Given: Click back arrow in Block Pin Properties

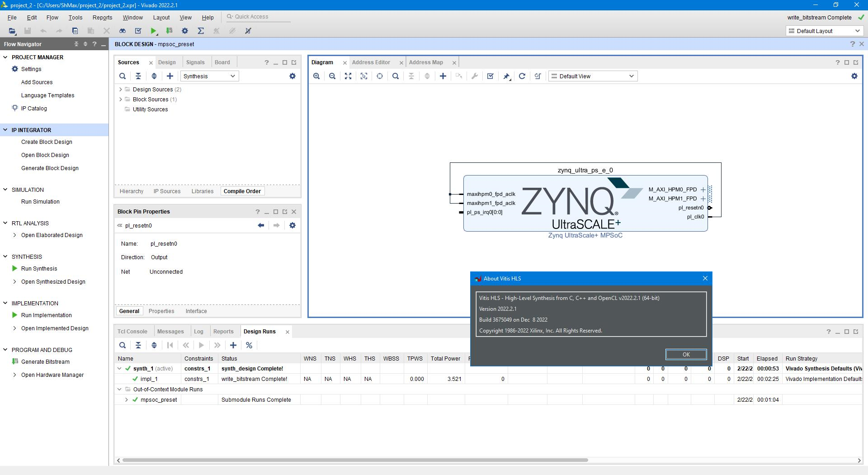Looking at the screenshot, I should point(261,225).
